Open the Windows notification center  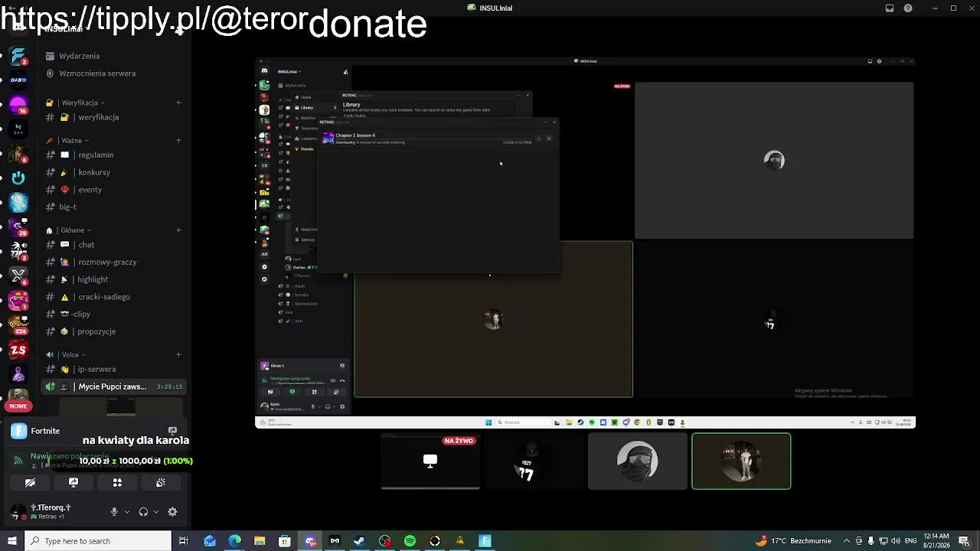[x=964, y=541]
